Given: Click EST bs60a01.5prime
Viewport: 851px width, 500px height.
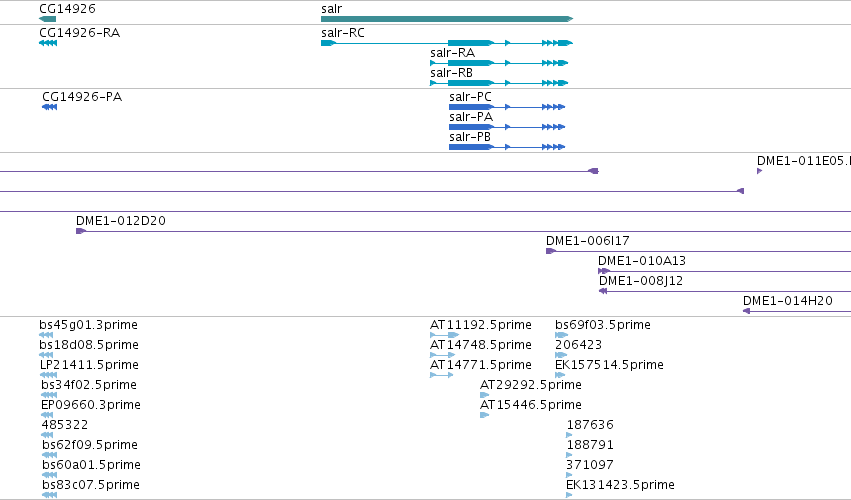Looking at the screenshot, I should [x=92, y=465].
